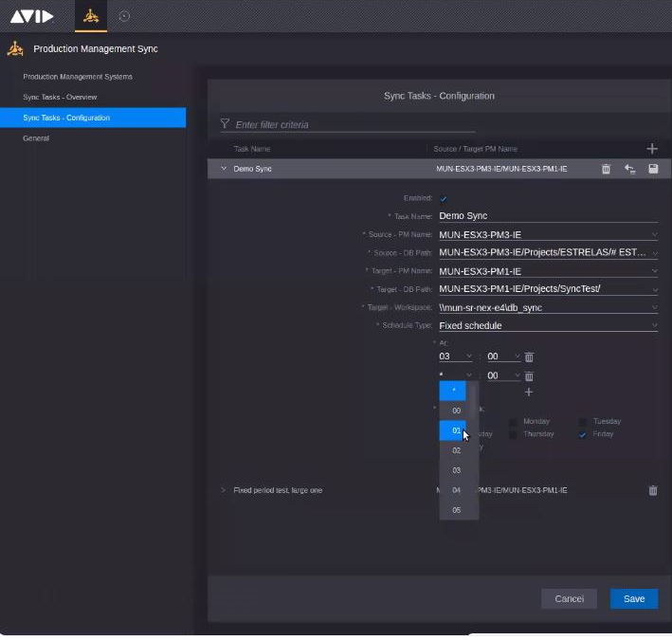Viewport: 672px width, 640px height.
Task: Check the Tuesday checkbox
Action: point(582,422)
